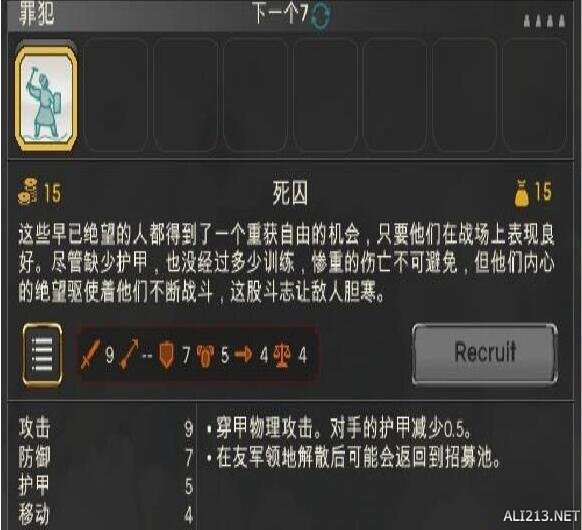This screenshot has width=582, height=530.
Task: Click the 攻击 attack stat row
Action: [106, 428]
